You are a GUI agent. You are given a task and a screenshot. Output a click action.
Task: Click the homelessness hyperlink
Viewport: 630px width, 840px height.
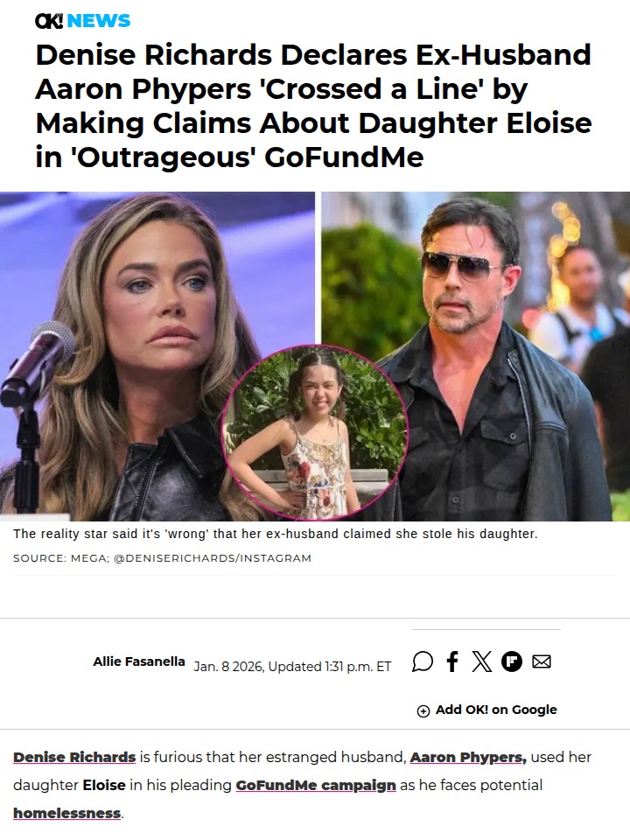pyautogui.click(x=67, y=813)
